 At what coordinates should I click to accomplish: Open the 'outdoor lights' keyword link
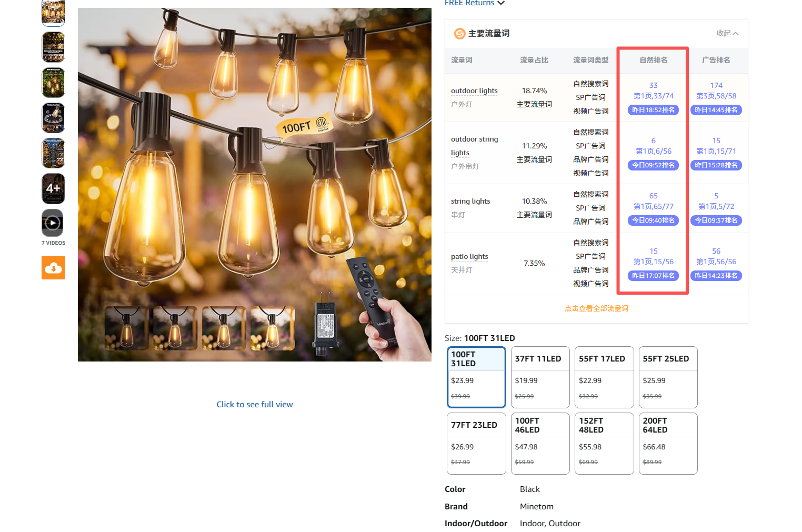(474, 91)
